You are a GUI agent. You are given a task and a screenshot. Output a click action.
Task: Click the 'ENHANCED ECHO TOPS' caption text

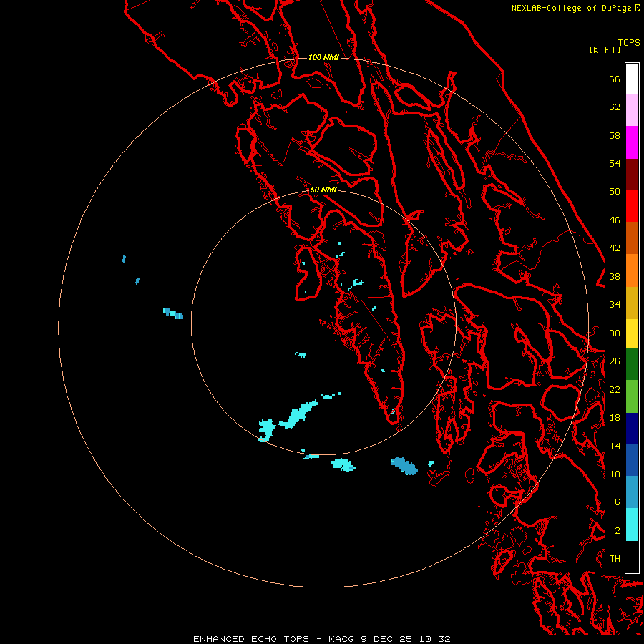coord(251,639)
